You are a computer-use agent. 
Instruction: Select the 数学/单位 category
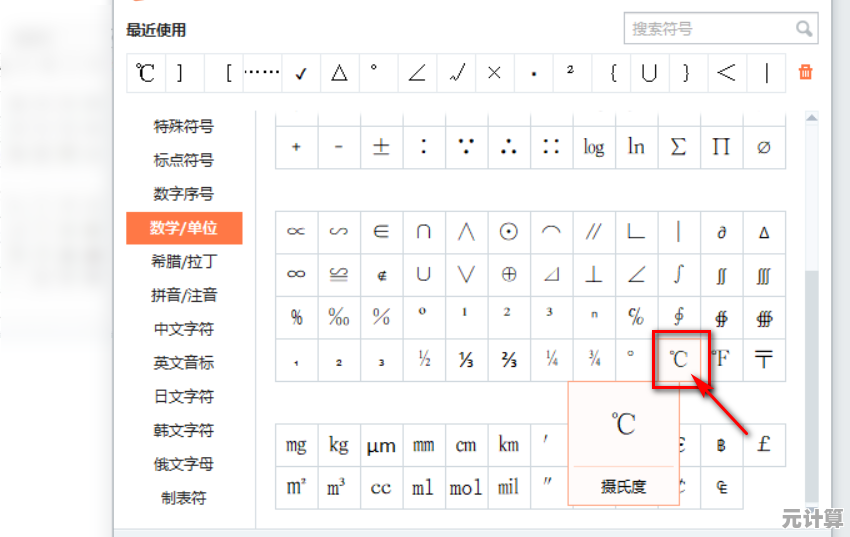183,228
